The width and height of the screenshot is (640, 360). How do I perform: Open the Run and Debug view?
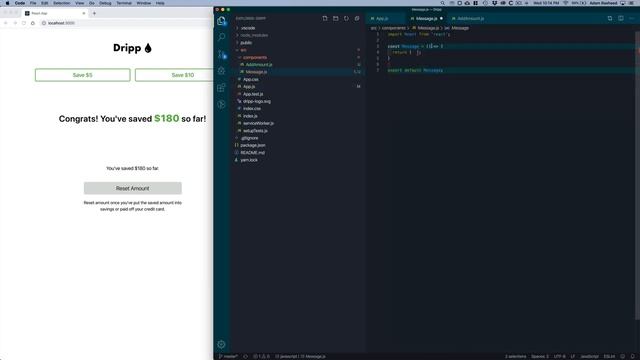click(221, 71)
